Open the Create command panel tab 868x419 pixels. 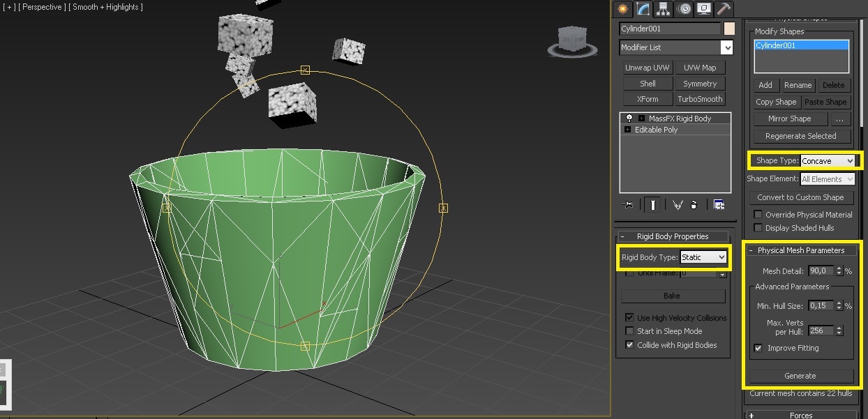[x=622, y=9]
